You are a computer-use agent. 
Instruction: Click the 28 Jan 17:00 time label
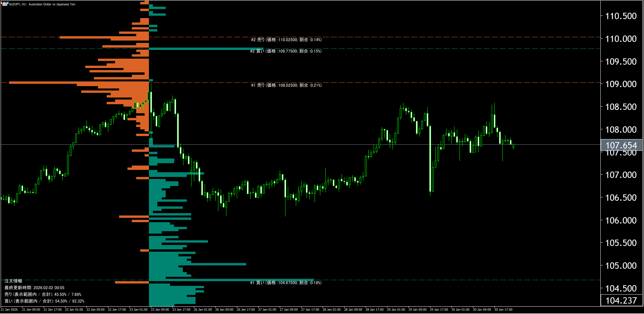click(375, 310)
